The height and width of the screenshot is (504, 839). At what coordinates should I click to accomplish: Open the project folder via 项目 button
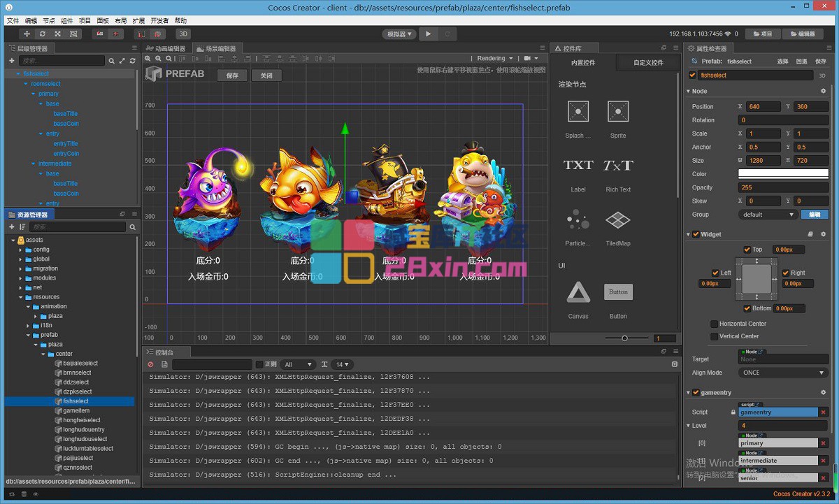click(x=762, y=34)
